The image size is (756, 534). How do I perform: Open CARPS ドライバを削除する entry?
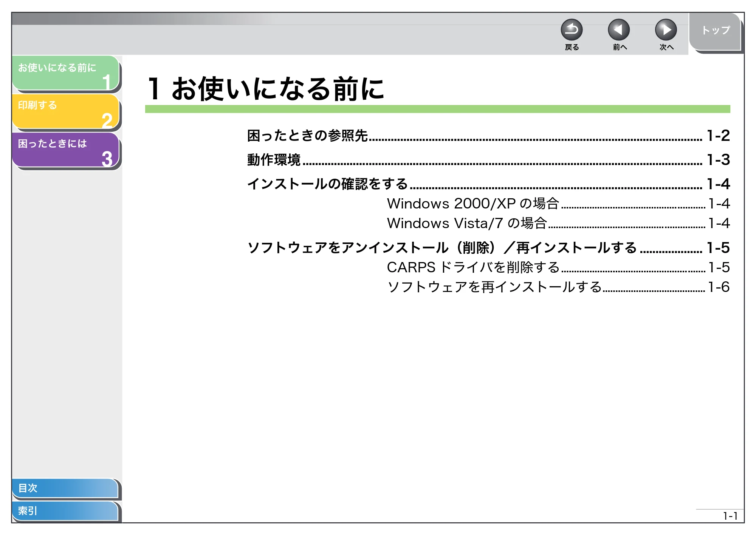558,267
